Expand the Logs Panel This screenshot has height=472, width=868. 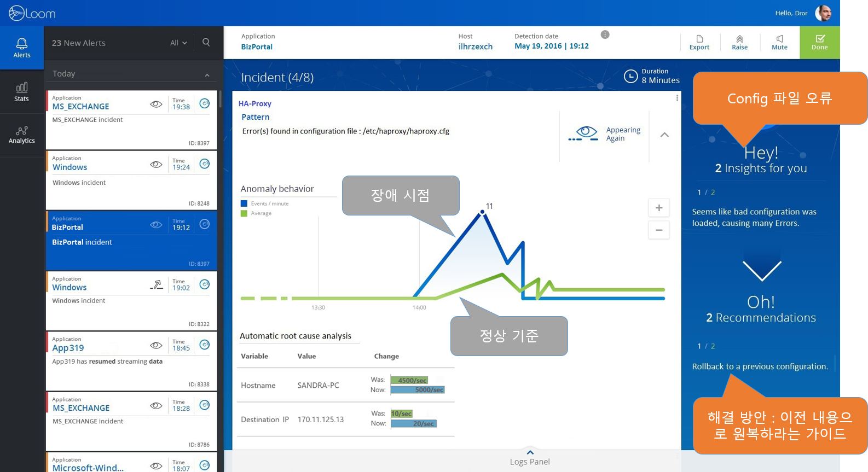coord(530,458)
